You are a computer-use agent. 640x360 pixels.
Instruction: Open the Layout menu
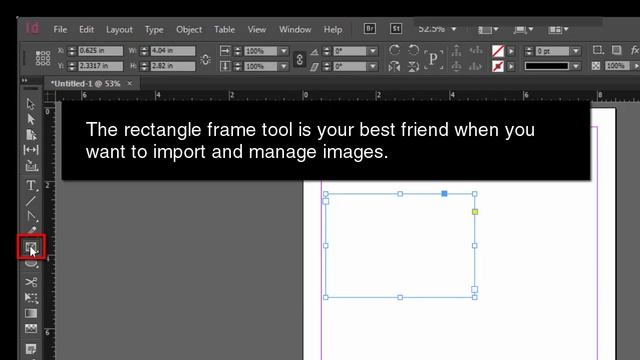click(119, 30)
